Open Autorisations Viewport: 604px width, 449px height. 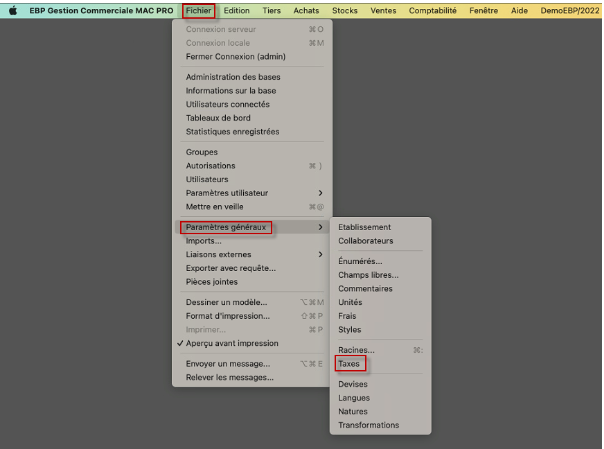252,166
